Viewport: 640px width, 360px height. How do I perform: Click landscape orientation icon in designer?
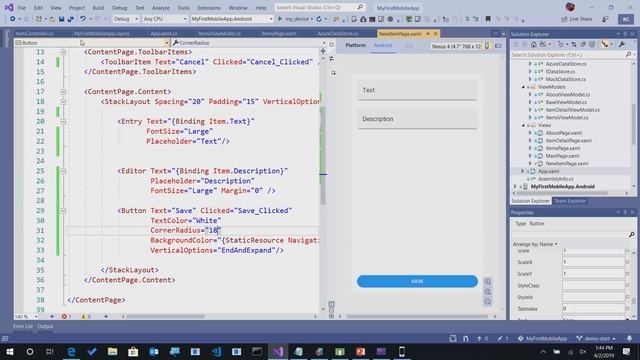coord(498,46)
